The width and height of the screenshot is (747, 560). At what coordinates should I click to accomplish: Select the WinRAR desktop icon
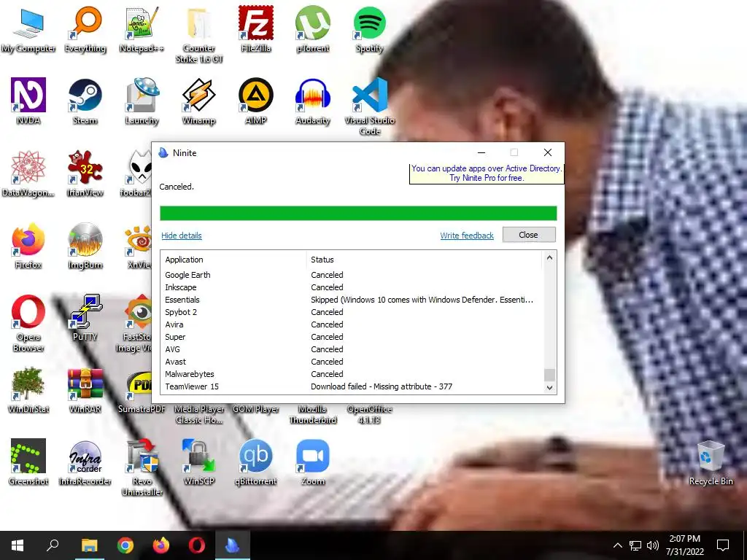click(x=85, y=390)
